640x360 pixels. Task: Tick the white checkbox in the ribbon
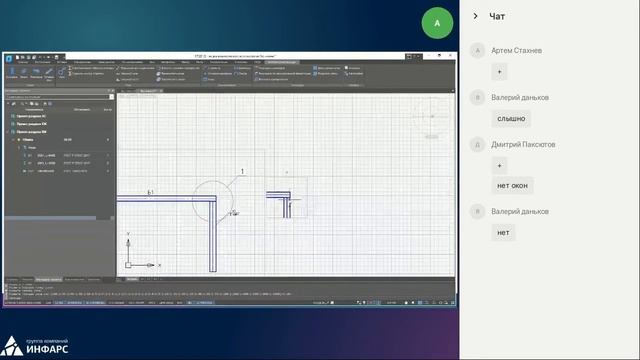[347, 68]
